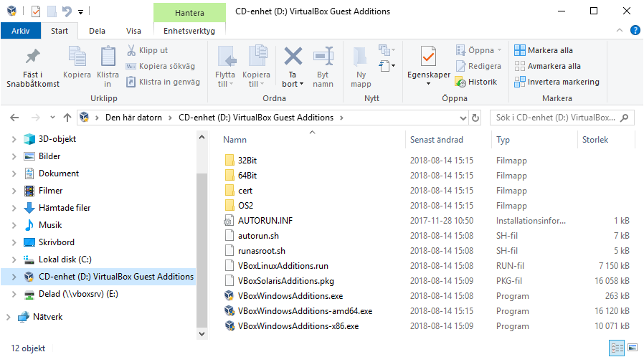This screenshot has width=644, height=357.
Task: Cut selection with Klipp ut
Action: 148,50
